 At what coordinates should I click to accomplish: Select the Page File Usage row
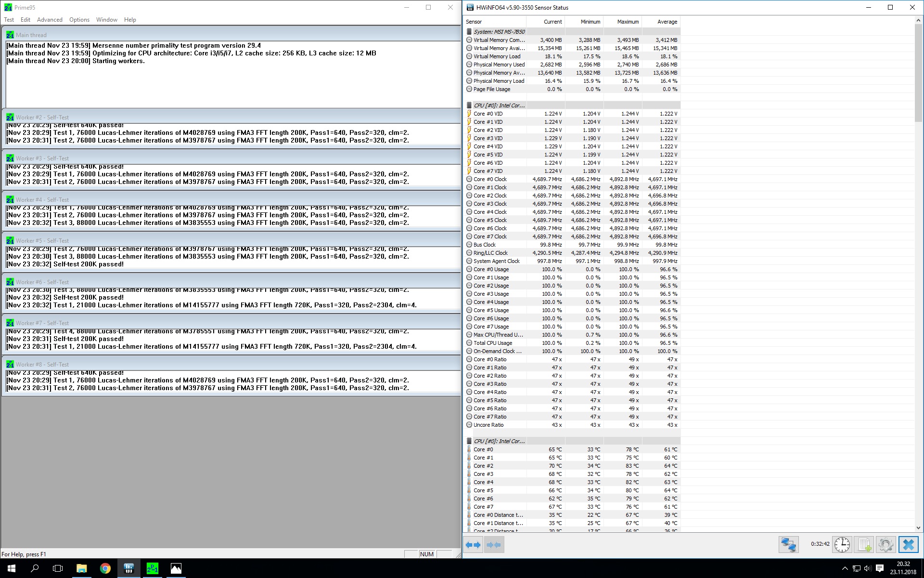(572, 89)
